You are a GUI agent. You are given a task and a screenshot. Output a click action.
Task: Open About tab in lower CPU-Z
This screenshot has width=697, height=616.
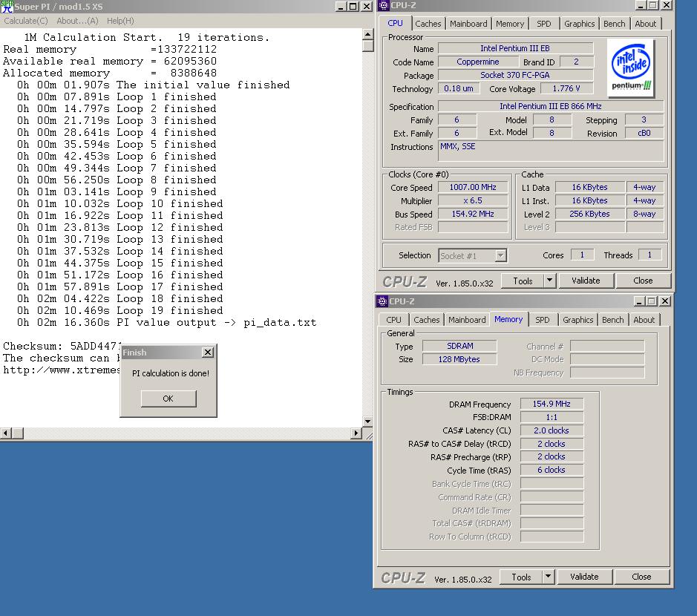644,320
